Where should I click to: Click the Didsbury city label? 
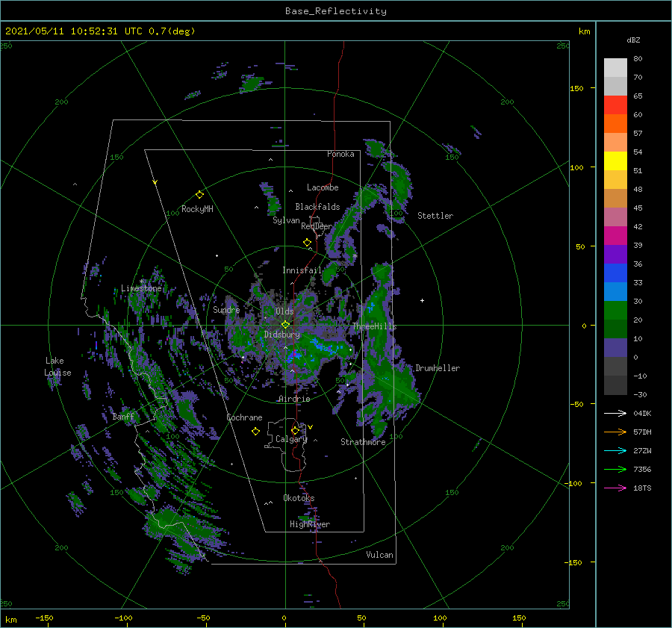[282, 335]
